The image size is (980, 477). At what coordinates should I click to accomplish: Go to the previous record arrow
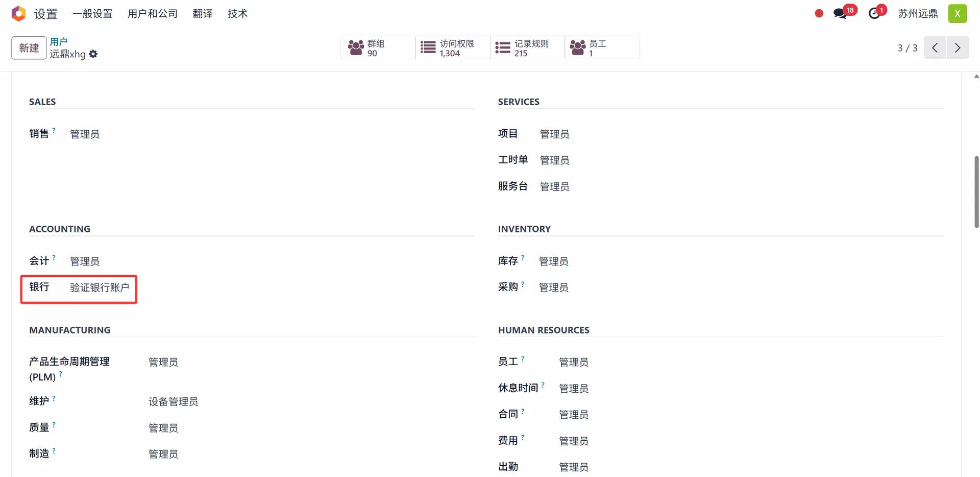(935, 47)
